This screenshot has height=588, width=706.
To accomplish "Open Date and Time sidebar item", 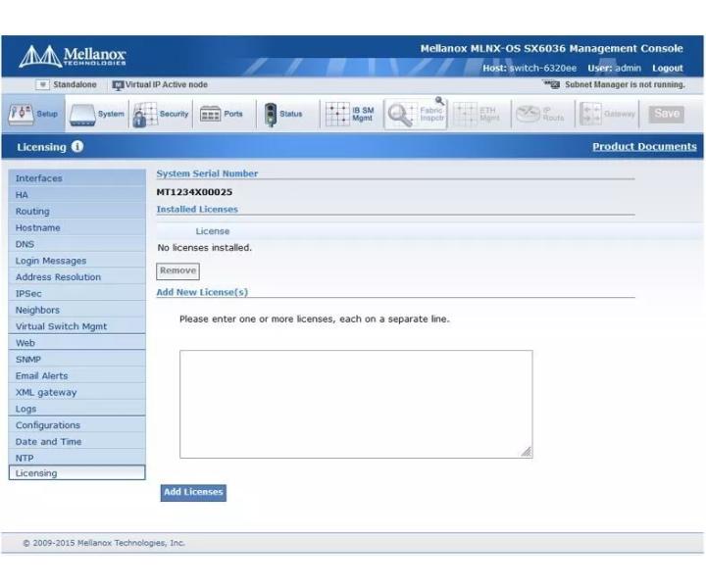I will [x=77, y=441].
